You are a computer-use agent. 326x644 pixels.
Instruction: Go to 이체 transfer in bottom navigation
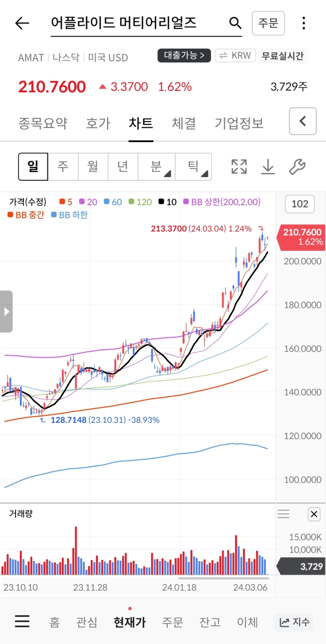[x=247, y=622]
